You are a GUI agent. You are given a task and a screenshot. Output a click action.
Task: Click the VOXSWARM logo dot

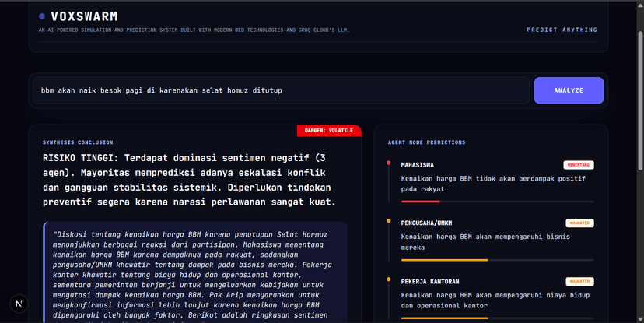42,16
